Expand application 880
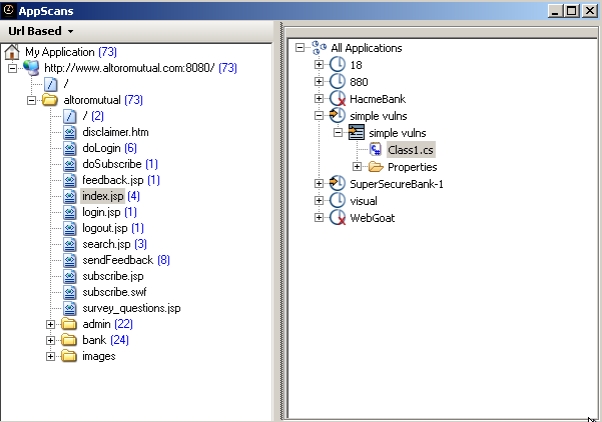This screenshot has width=602, height=422. [319, 81]
